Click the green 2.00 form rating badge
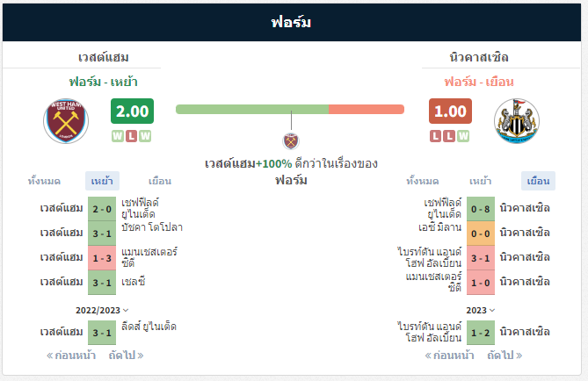 [x=132, y=111]
